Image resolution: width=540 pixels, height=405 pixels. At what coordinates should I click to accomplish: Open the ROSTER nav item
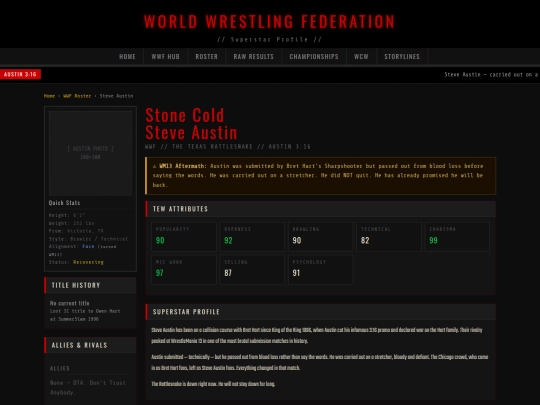(207, 56)
